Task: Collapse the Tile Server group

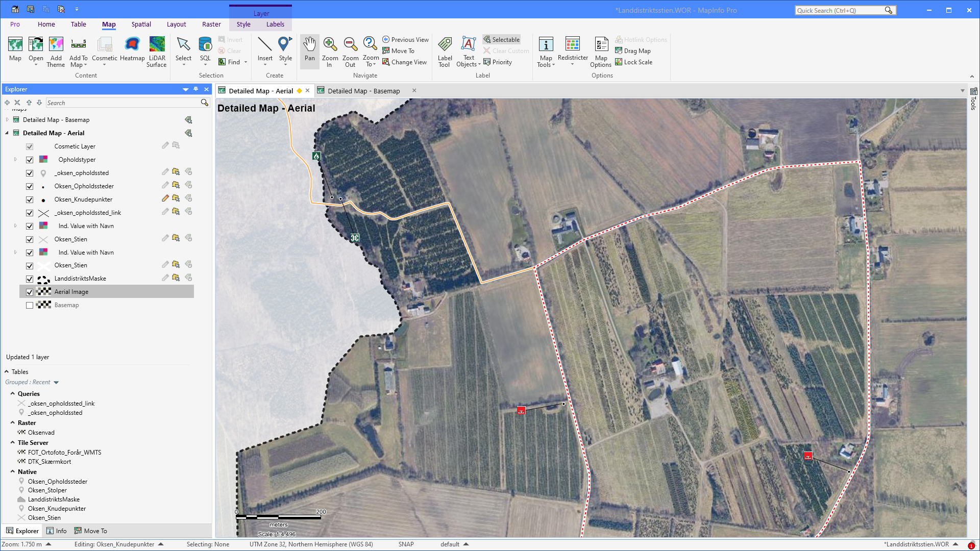Action: tap(13, 442)
